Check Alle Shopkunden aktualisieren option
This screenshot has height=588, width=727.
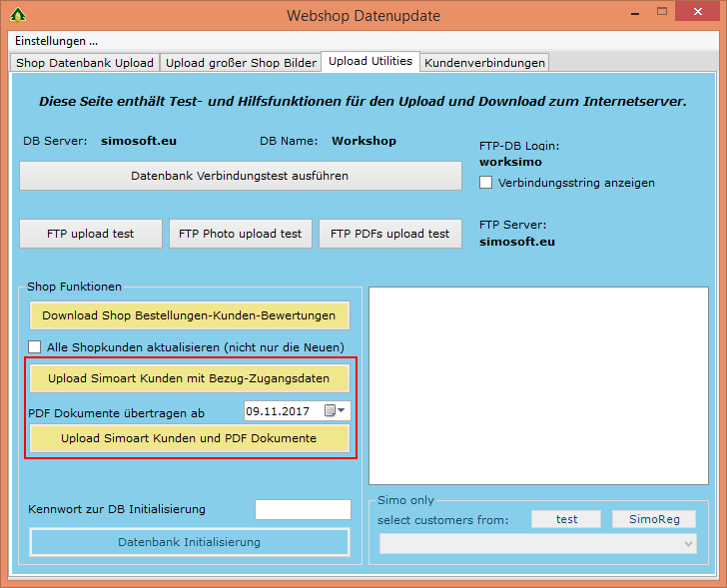click(x=35, y=346)
